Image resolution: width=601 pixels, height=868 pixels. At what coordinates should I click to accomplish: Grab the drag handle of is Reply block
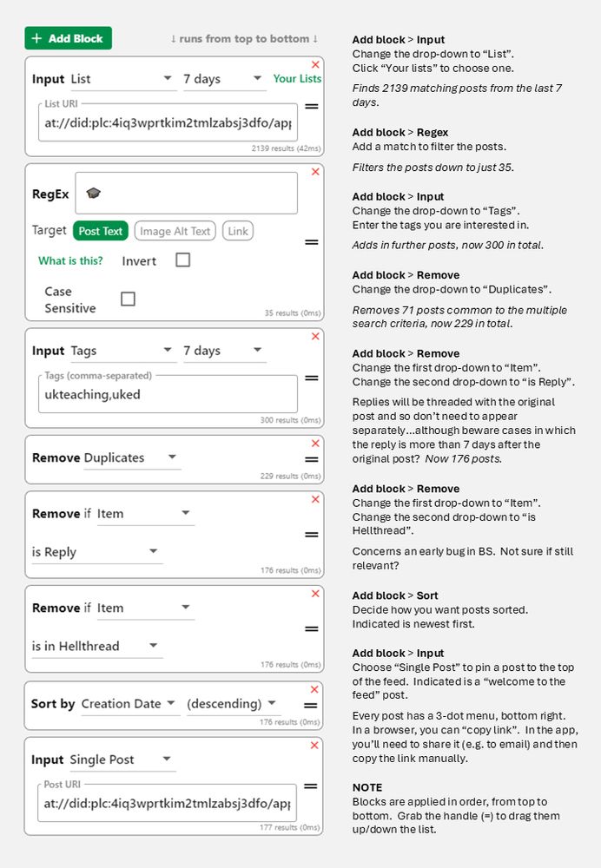click(312, 535)
